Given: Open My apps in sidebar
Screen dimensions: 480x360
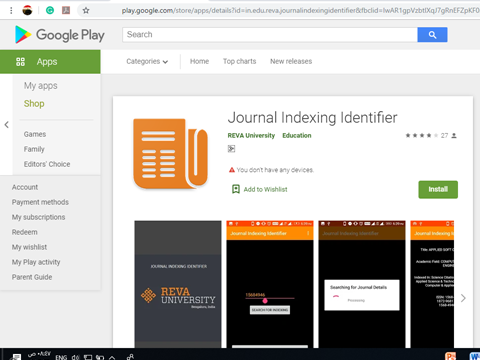Looking at the screenshot, I should click(x=41, y=86).
